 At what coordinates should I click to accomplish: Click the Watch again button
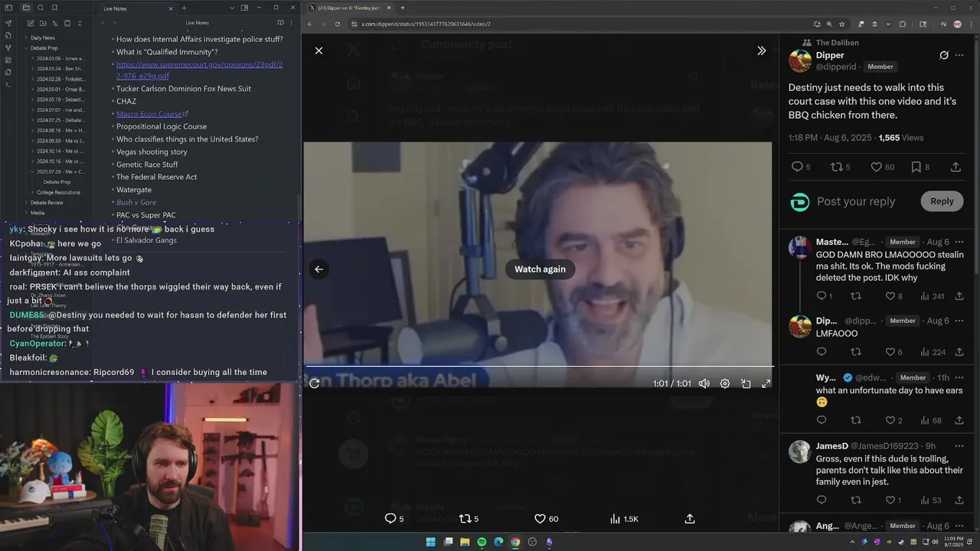[x=540, y=269]
